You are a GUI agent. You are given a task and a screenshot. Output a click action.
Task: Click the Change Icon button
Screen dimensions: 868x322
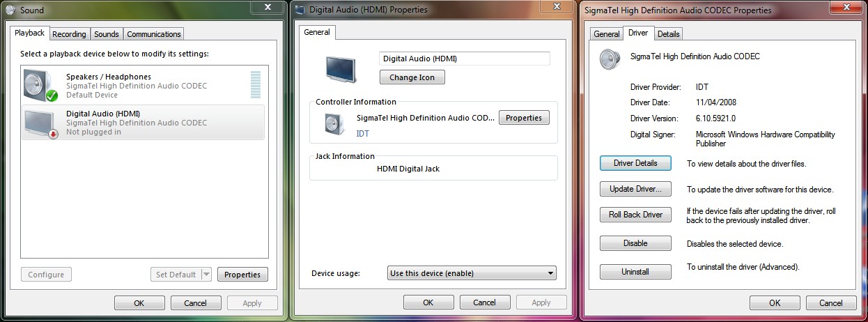412,77
